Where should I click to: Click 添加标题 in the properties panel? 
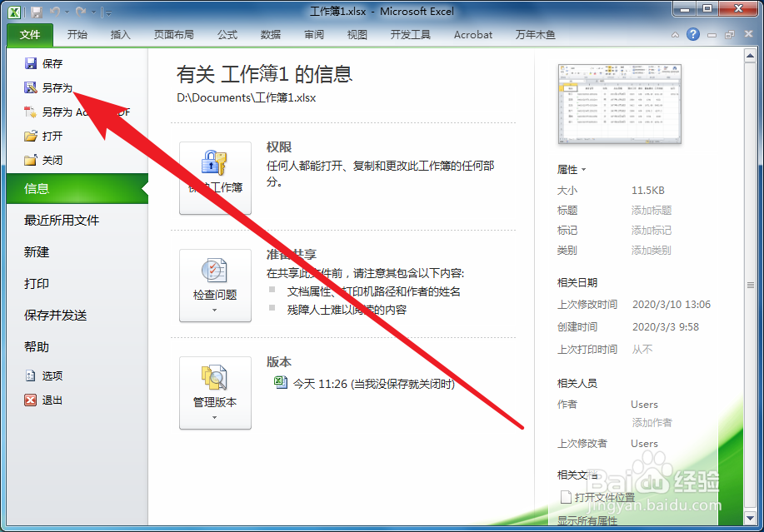(x=651, y=210)
